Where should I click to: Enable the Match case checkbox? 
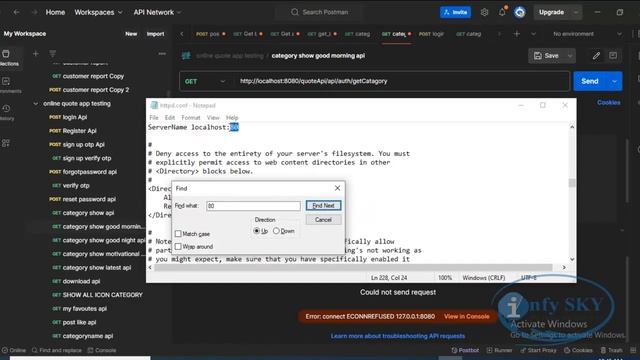point(178,234)
